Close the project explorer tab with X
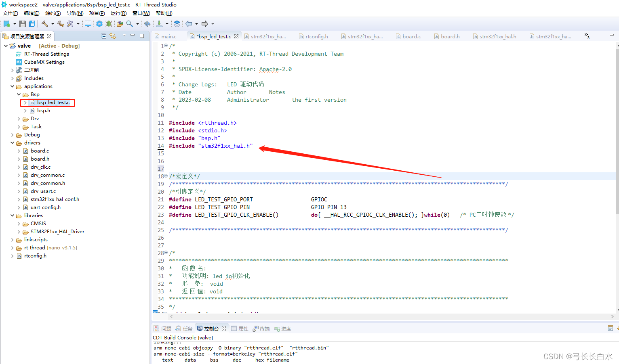 pos(49,36)
